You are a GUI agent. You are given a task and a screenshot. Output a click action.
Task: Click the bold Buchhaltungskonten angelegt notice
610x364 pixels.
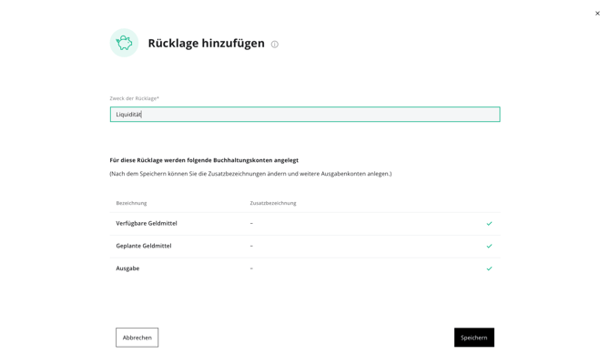pos(204,160)
